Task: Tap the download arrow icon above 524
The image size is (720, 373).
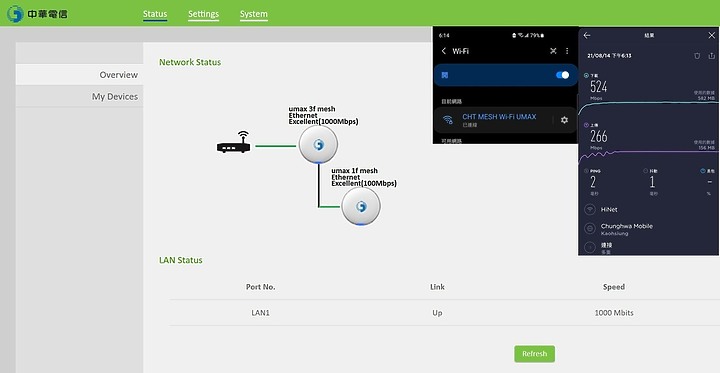Action: click(x=586, y=75)
